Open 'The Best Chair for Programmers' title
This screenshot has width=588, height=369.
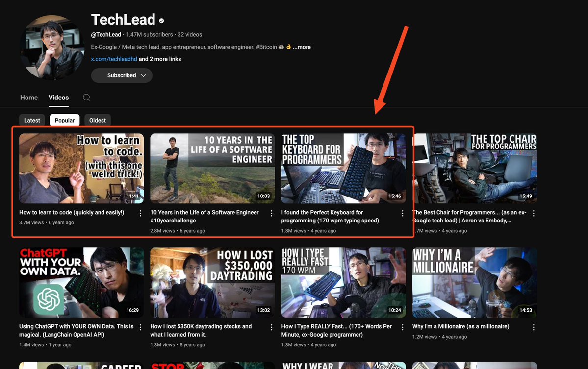[469, 216]
